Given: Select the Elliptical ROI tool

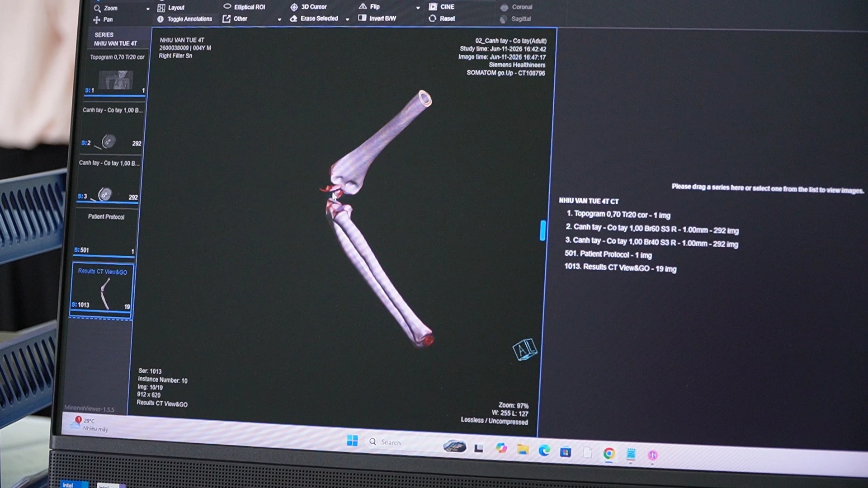Looking at the screenshot, I should click(245, 7).
